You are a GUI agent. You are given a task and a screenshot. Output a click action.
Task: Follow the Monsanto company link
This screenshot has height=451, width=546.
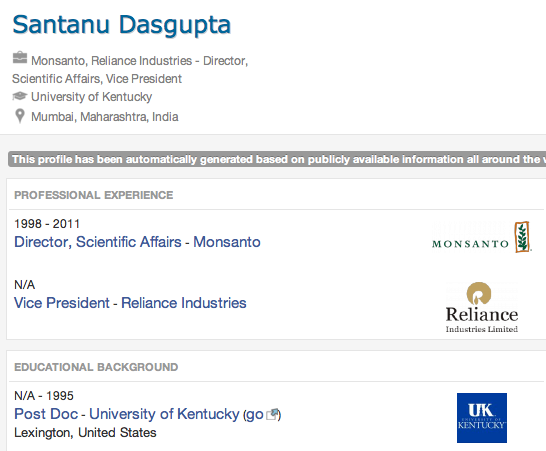pyautogui.click(x=227, y=242)
